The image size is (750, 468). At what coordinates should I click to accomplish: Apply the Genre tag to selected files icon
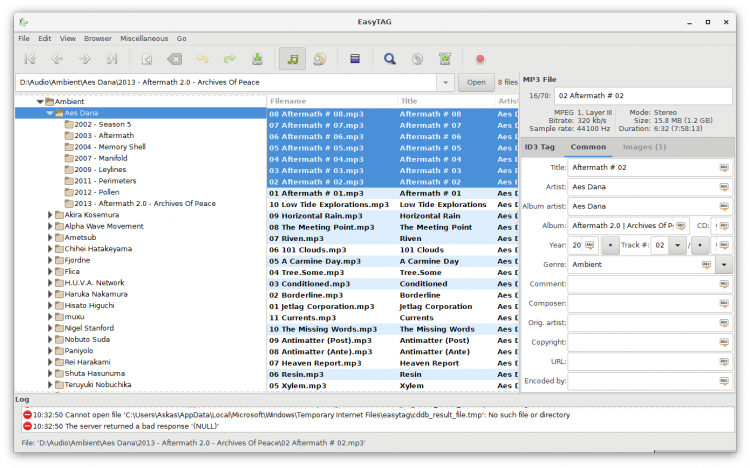click(x=706, y=265)
